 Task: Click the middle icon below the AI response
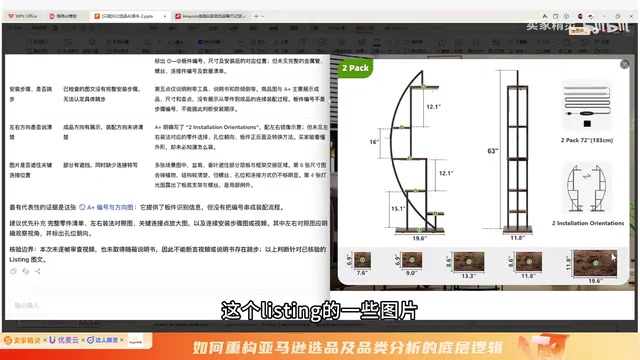click(26, 271)
